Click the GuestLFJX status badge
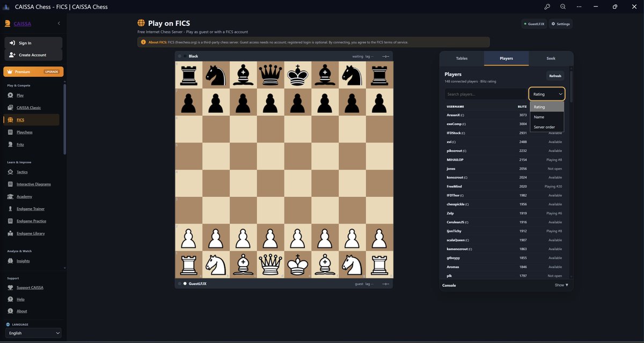Image resolution: width=644 pixels, height=343 pixels. (534, 24)
